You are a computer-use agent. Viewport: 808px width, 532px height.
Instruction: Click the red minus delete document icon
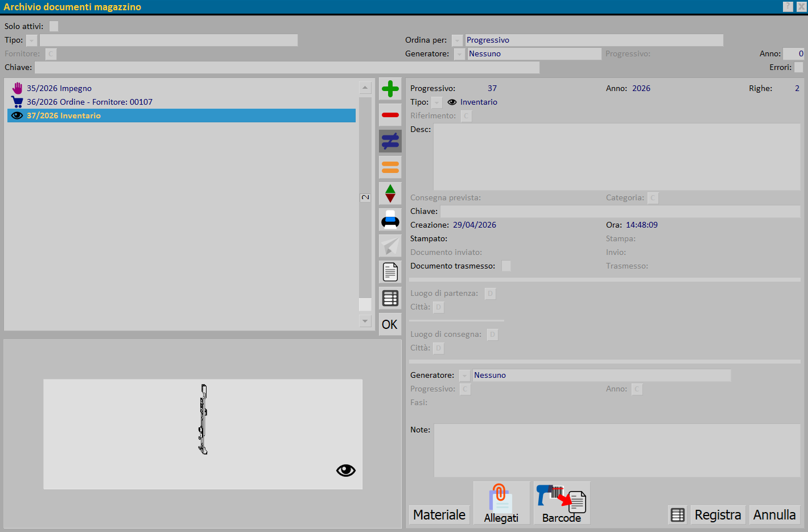pyautogui.click(x=390, y=115)
